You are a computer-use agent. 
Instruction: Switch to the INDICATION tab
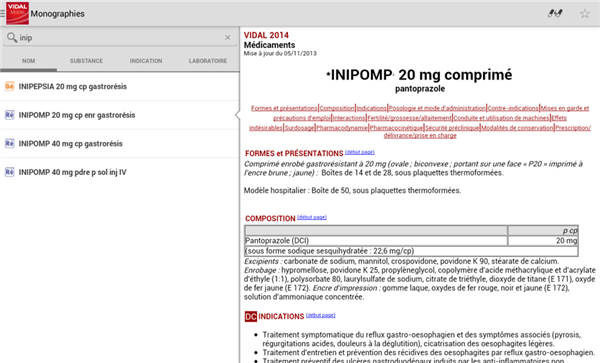(146, 61)
